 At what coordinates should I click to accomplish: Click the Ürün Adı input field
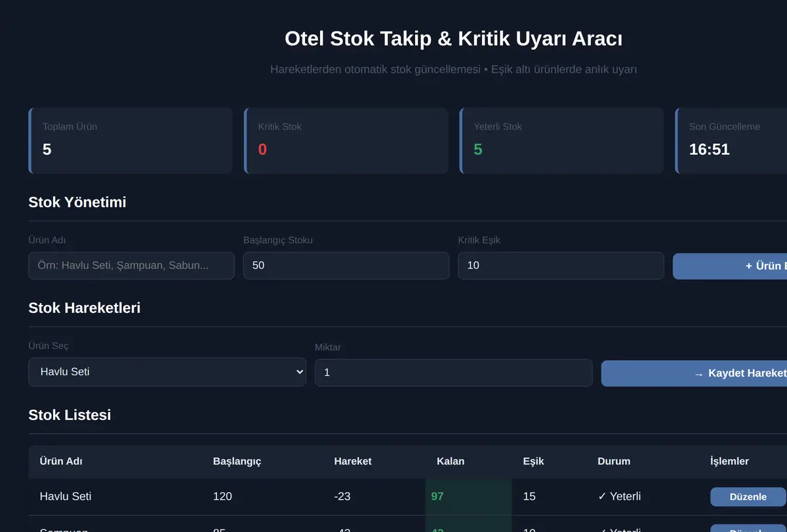(x=131, y=266)
